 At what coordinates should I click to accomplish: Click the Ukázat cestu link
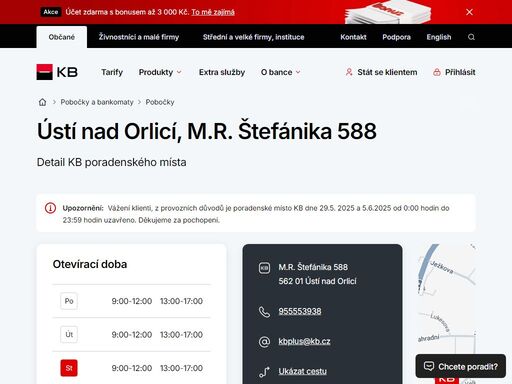[302, 371]
